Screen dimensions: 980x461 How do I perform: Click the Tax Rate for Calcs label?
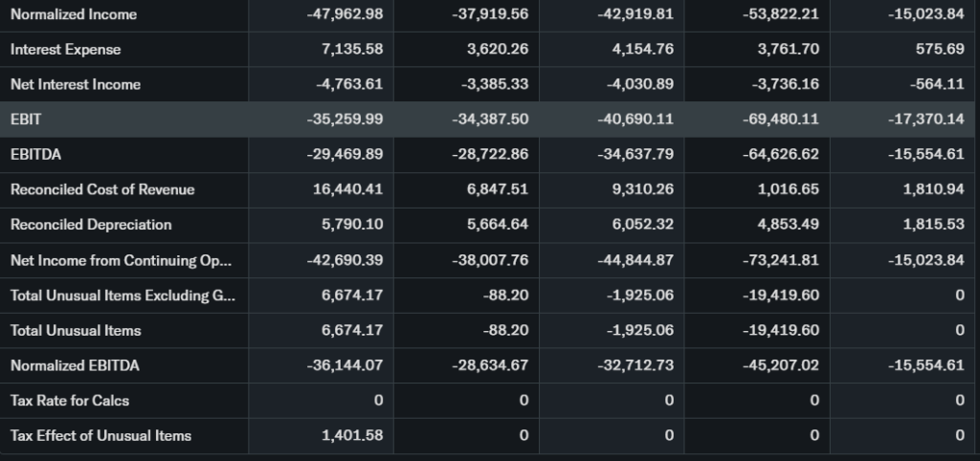click(x=70, y=401)
